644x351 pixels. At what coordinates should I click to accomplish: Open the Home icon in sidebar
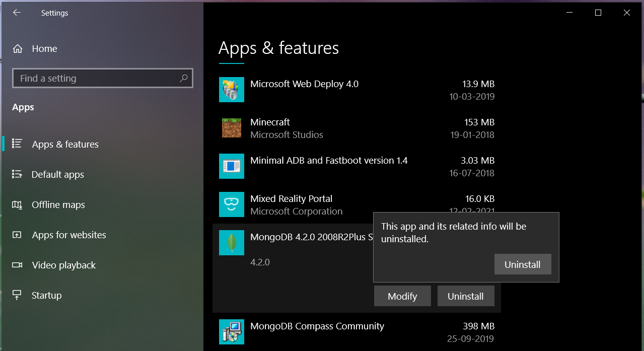(x=18, y=49)
